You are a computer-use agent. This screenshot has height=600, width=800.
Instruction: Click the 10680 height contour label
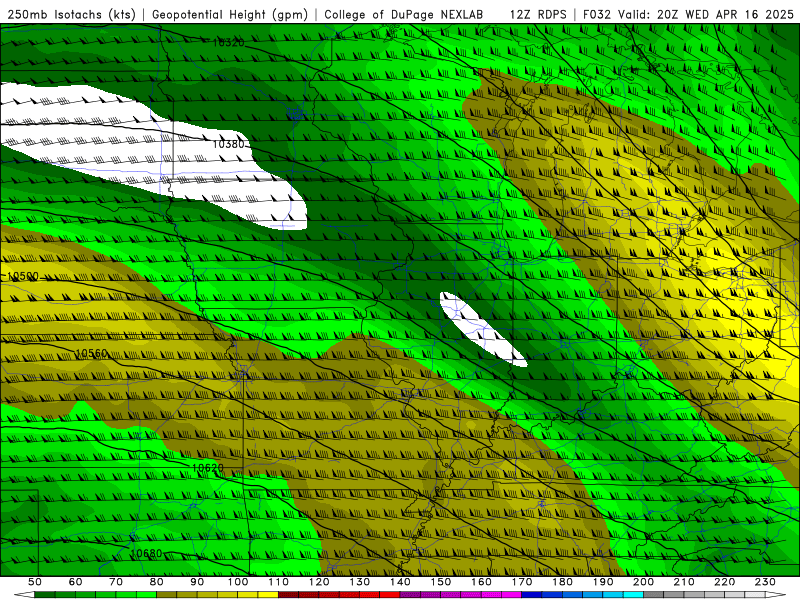146,554
